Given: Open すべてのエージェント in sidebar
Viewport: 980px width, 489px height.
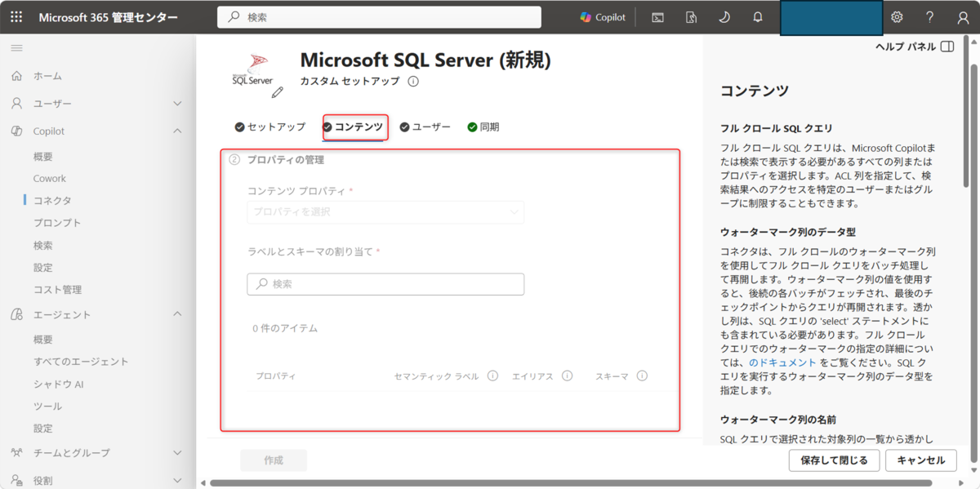Looking at the screenshot, I should point(81,362).
